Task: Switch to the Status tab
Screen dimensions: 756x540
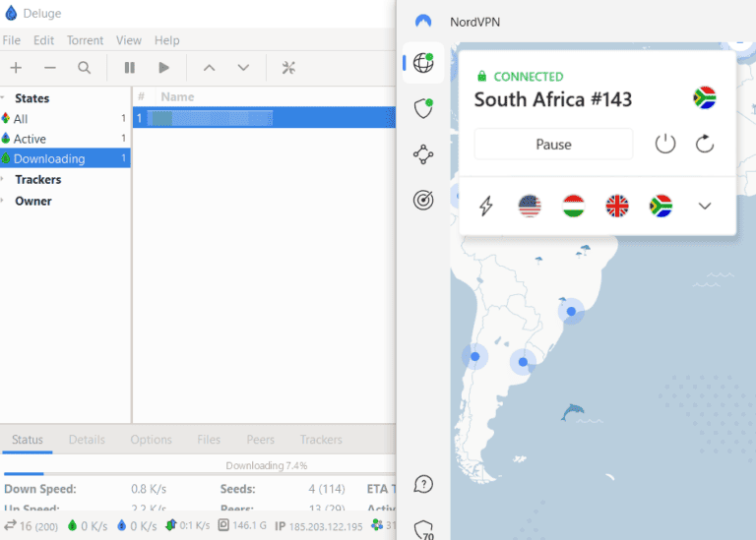Action: (28, 440)
